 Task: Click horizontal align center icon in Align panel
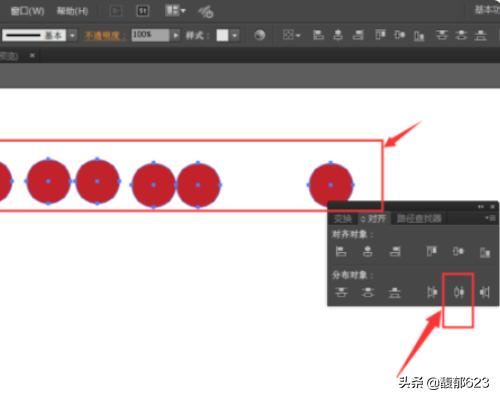click(x=368, y=251)
